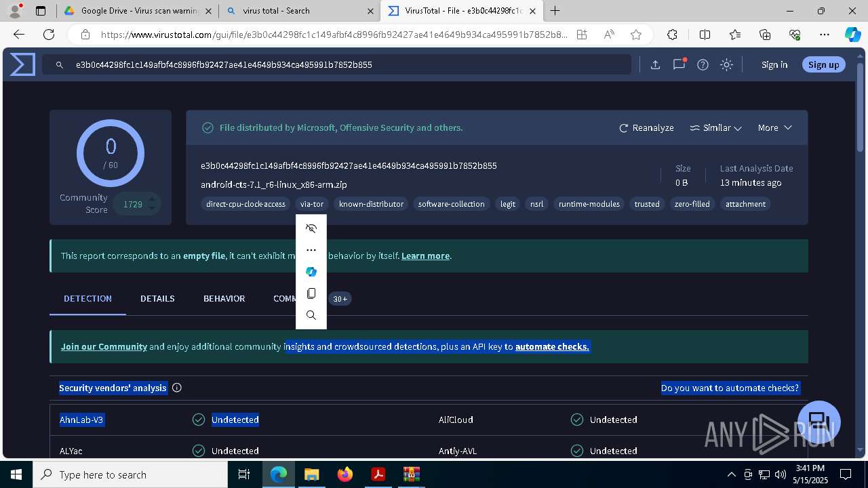Click the copy icon in mini menu

coord(311,293)
